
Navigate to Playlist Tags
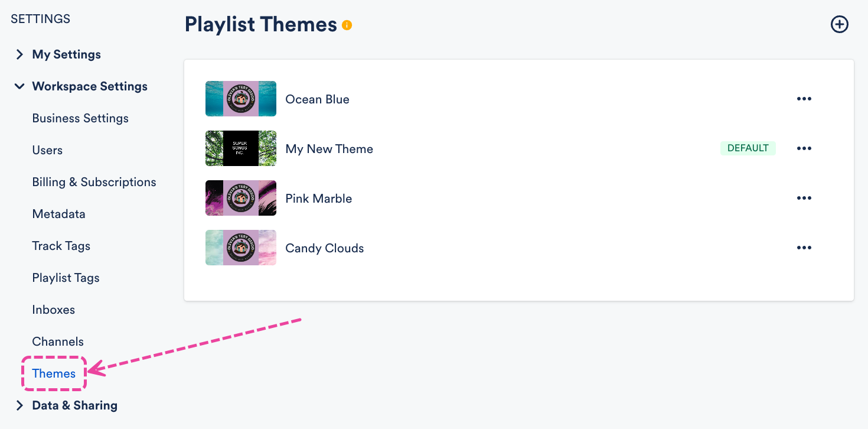(x=66, y=278)
